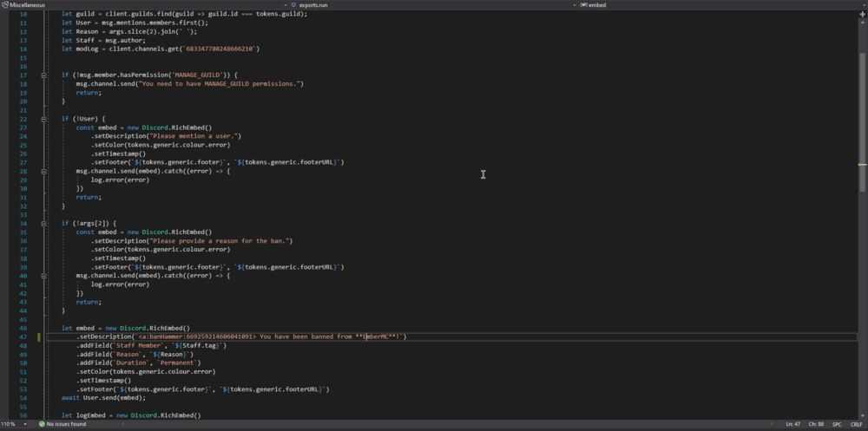Screen dimensions: 868x431
Task: Click the CRLF line ending indicator
Action: [x=856, y=424]
